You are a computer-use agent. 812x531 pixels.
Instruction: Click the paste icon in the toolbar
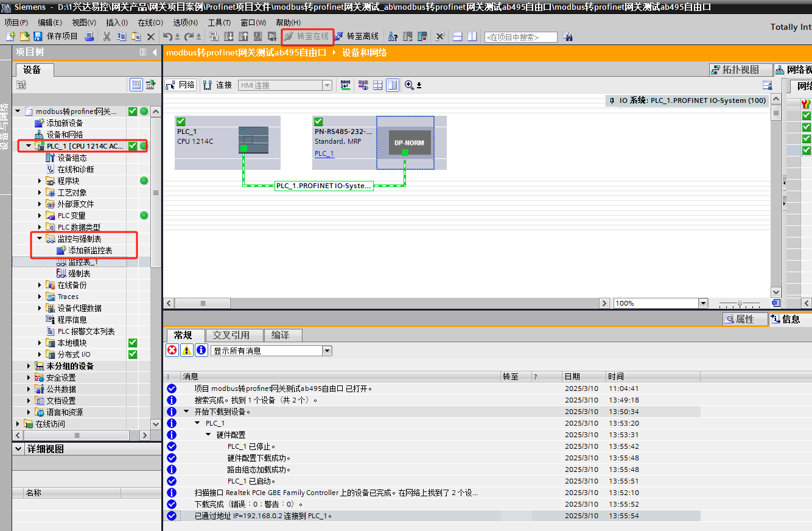pos(136,37)
